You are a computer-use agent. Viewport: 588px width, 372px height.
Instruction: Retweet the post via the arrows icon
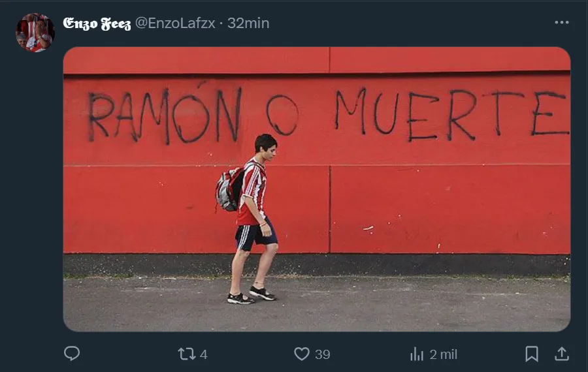tap(186, 354)
